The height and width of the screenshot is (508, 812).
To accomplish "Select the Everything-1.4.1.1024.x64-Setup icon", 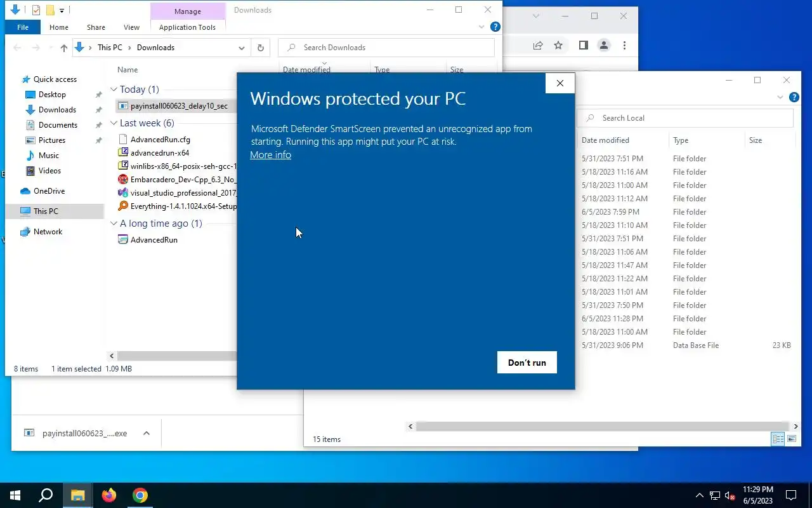I will click(x=123, y=206).
